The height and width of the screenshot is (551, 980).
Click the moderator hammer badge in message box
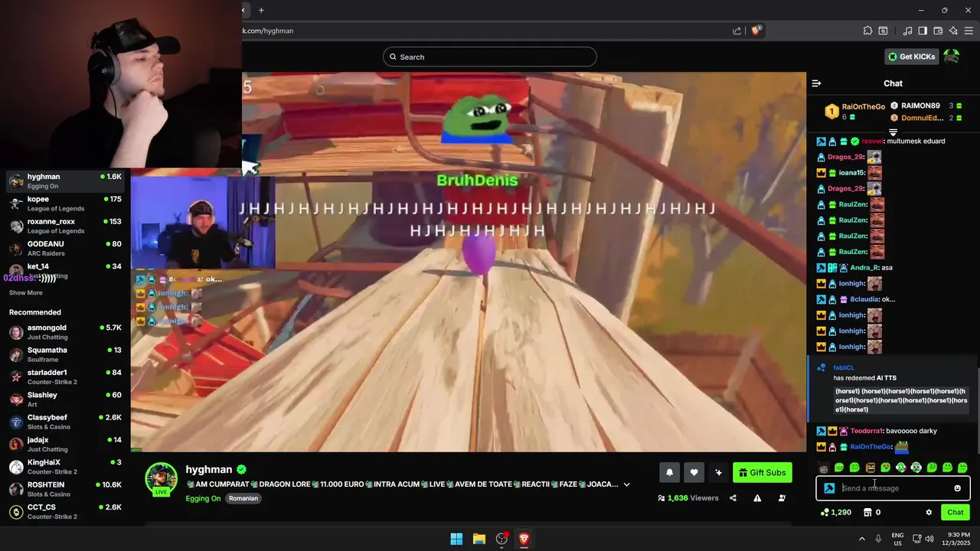(829, 488)
